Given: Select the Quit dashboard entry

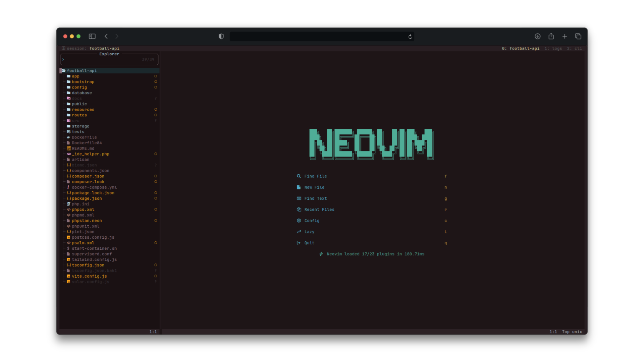Looking at the screenshot, I should pyautogui.click(x=309, y=243).
